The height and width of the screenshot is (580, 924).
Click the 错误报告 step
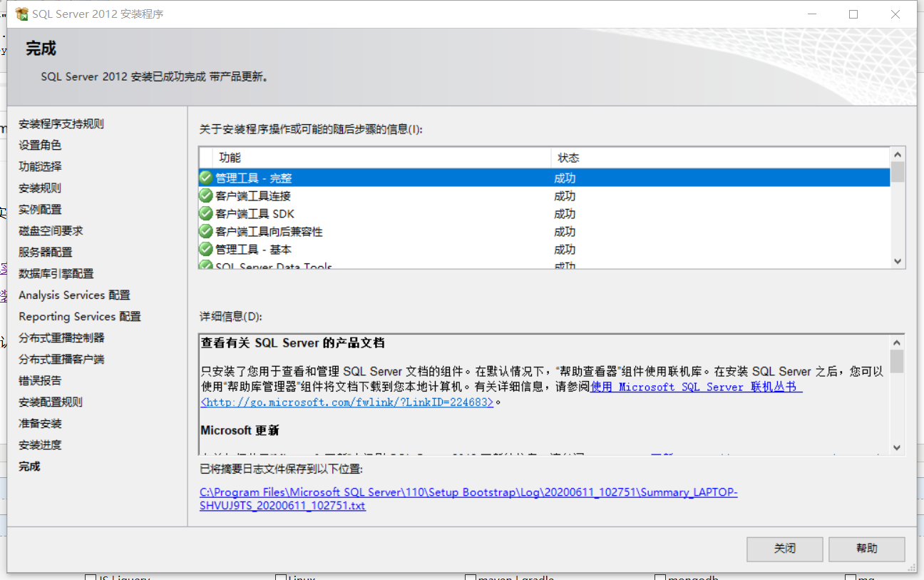pos(40,380)
